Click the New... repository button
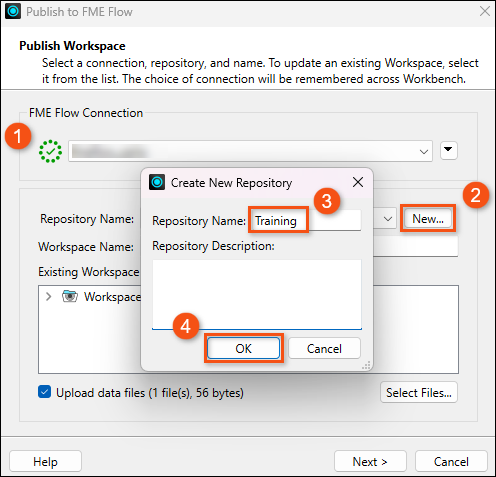Image resolution: width=496 pixels, height=477 pixels. [428, 219]
